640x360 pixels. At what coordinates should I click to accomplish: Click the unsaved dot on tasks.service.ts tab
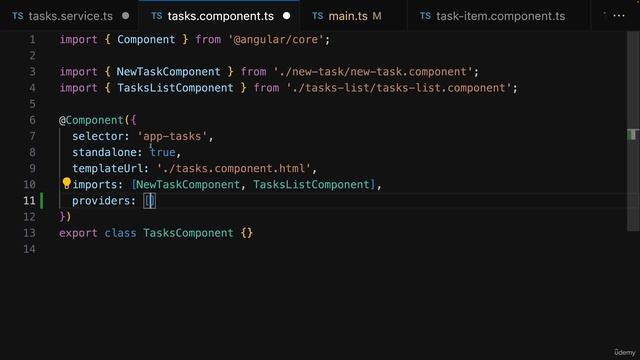(126, 16)
